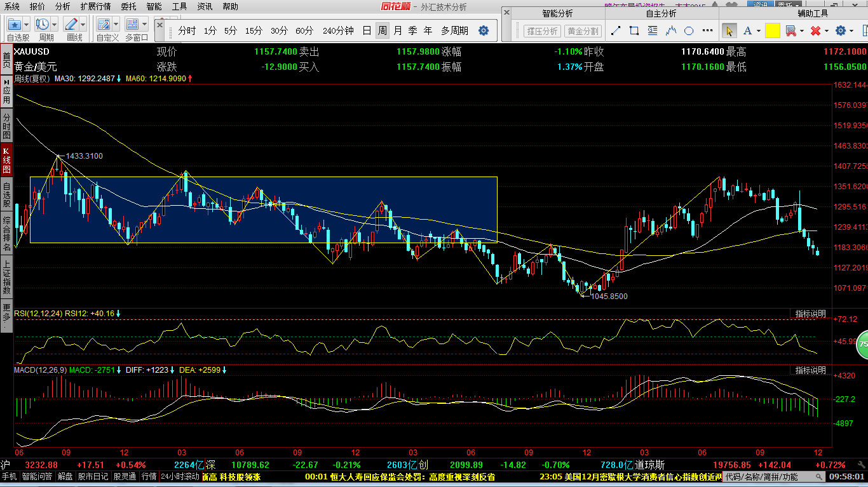This screenshot has width=868, height=487.
Task: Open the 智能 menu
Action: point(154,6)
